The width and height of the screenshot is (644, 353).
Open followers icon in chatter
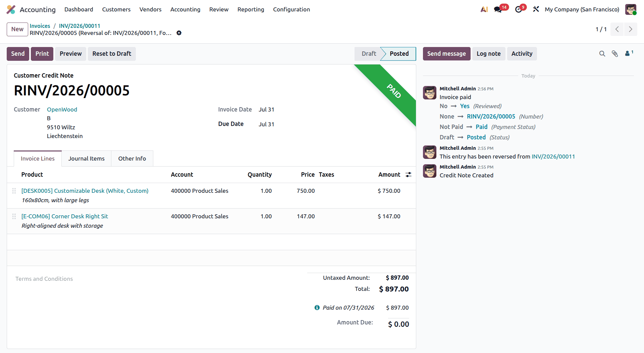click(x=629, y=53)
